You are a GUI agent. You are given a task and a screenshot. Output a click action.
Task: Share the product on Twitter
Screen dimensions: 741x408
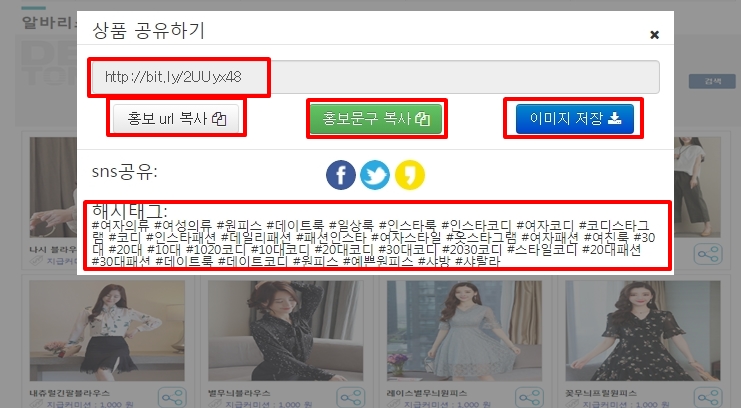375,175
